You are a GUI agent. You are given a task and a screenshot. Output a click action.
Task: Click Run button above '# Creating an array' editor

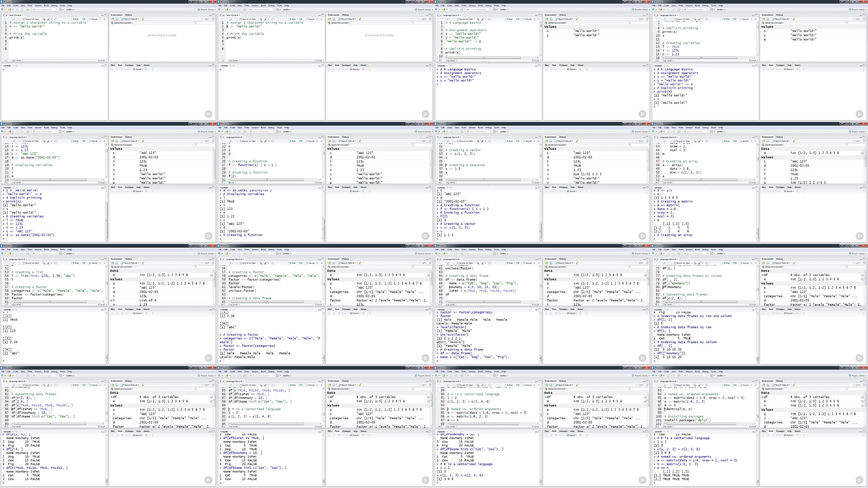[x=726, y=141]
